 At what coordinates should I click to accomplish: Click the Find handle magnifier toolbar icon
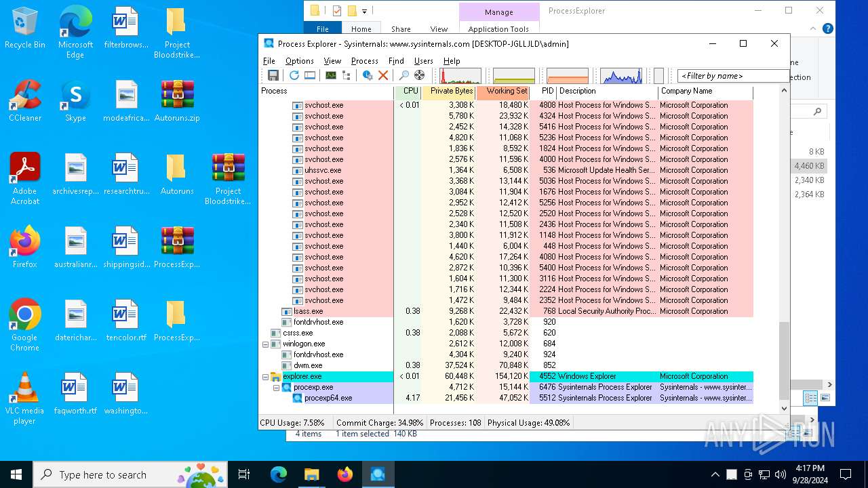coord(403,75)
